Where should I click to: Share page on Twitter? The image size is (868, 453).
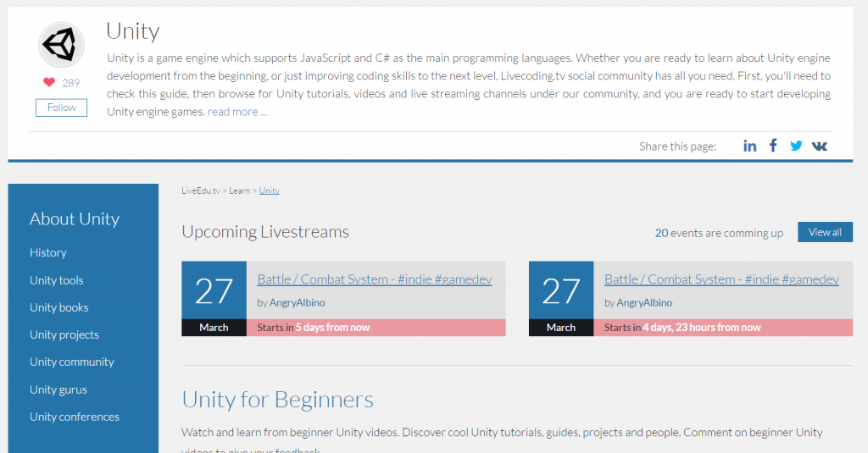pyautogui.click(x=796, y=146)
